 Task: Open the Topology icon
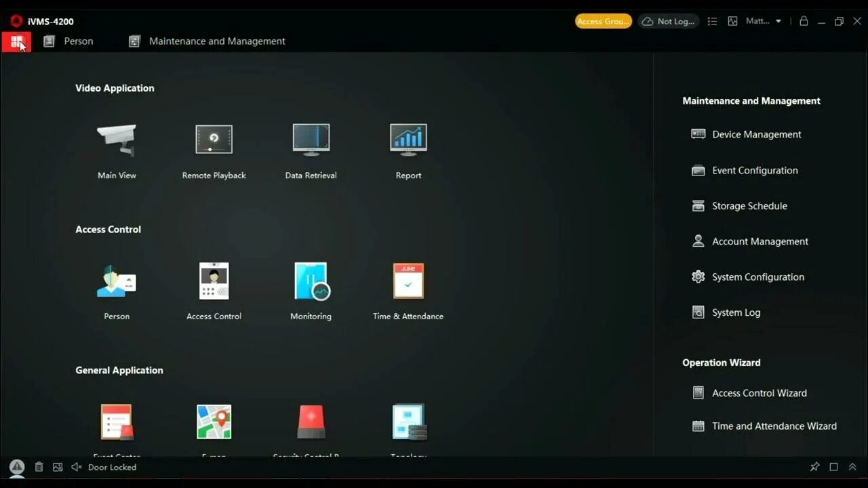tap(409, 422)
